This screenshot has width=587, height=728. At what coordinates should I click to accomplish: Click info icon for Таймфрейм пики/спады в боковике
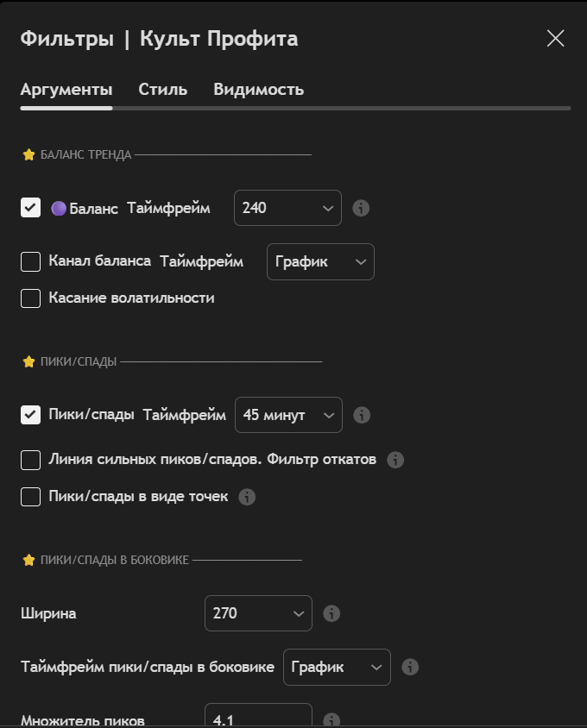pyautogui.click(x=410, y=667)
